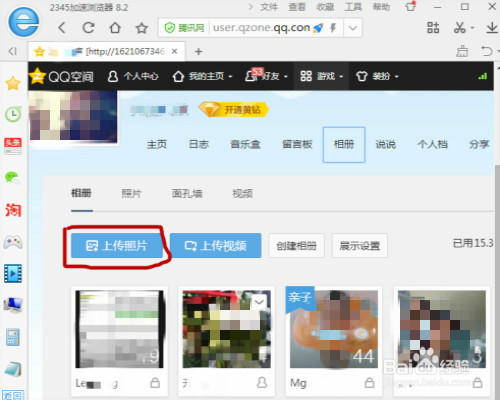
Task: Open the album with 44 photos labeled Mg
Action: tap(334, 329)
